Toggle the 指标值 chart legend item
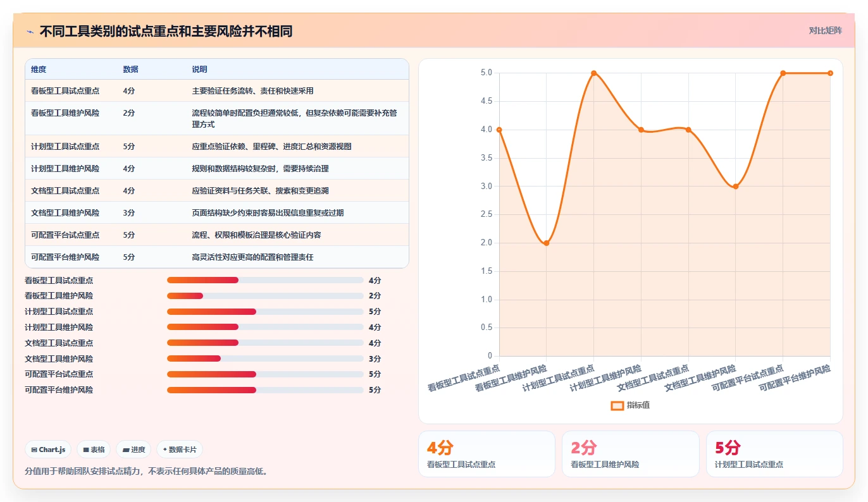 click(x=630, y=405)
